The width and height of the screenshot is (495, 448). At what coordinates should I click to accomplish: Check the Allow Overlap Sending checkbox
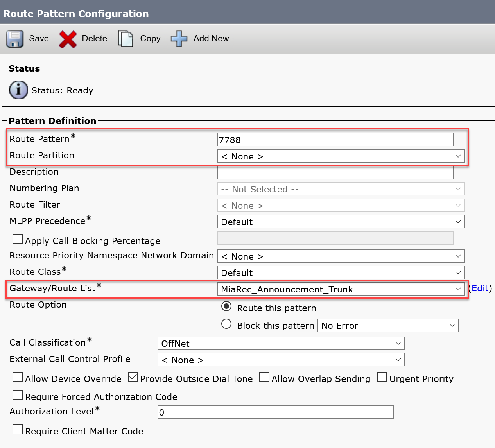(x=264, y=377)
